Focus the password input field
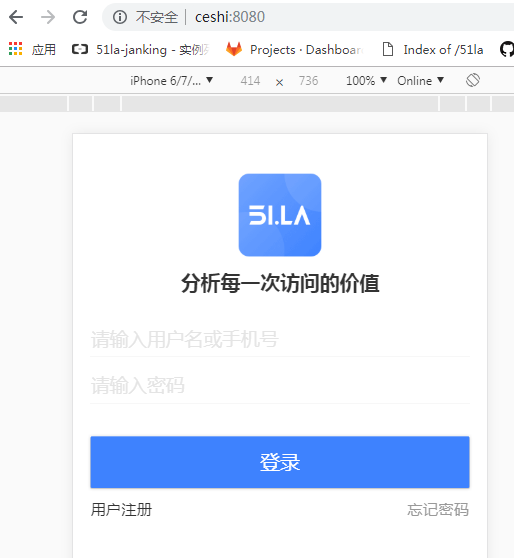This screenshot has width=514, height=558. click(x=280, y=385)
